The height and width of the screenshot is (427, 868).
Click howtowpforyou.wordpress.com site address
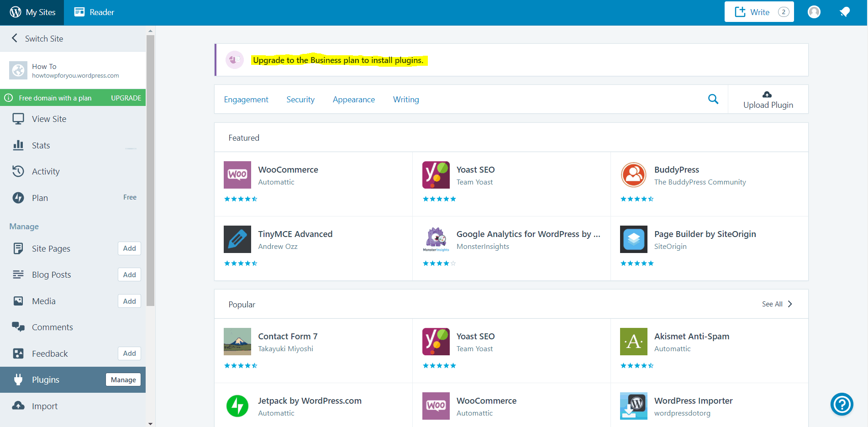[x=75, y=76]
